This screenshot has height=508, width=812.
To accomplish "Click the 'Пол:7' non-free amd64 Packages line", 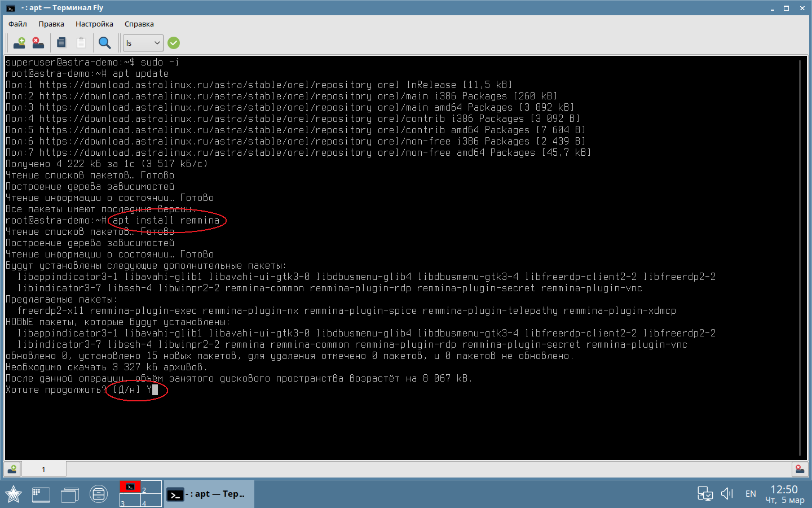I will [x=298, y=152].
